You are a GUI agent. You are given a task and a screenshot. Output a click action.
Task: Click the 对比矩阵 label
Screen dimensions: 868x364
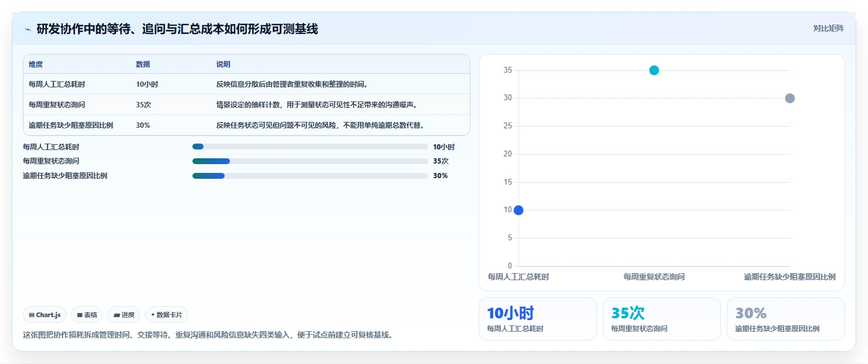click(x=828, y=29)
